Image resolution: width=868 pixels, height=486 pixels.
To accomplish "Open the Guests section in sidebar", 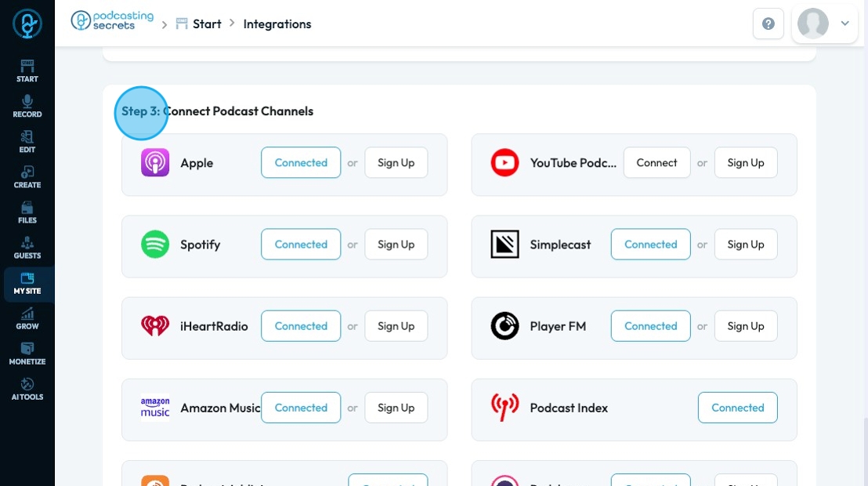I will point(27,248).
